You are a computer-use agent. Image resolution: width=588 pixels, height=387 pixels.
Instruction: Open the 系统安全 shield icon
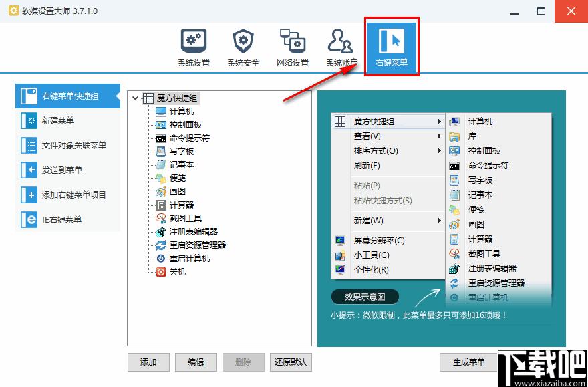click(x=243, y=41)
